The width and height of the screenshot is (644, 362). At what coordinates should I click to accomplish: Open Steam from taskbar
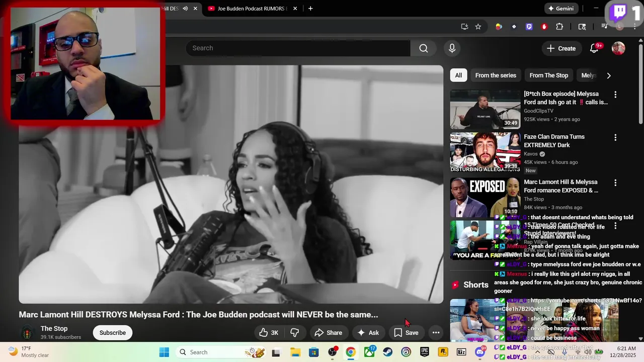pos(387,352)
